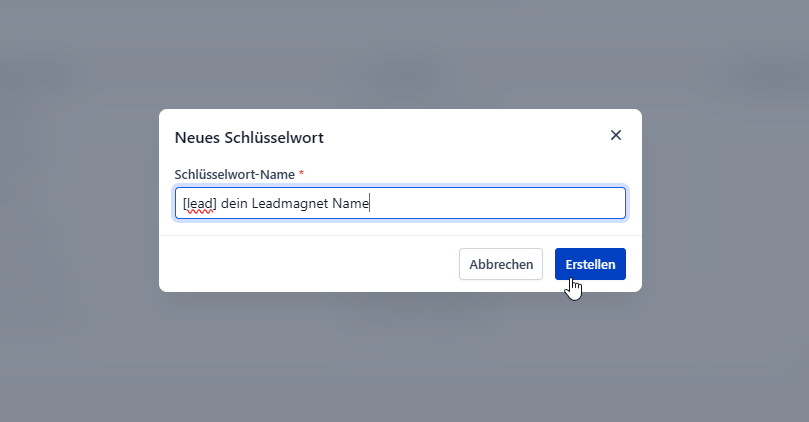Click empty space right of the typed keyword
Image resolution: width=809 pixels, height=422 pixels.
click(495, 203)
